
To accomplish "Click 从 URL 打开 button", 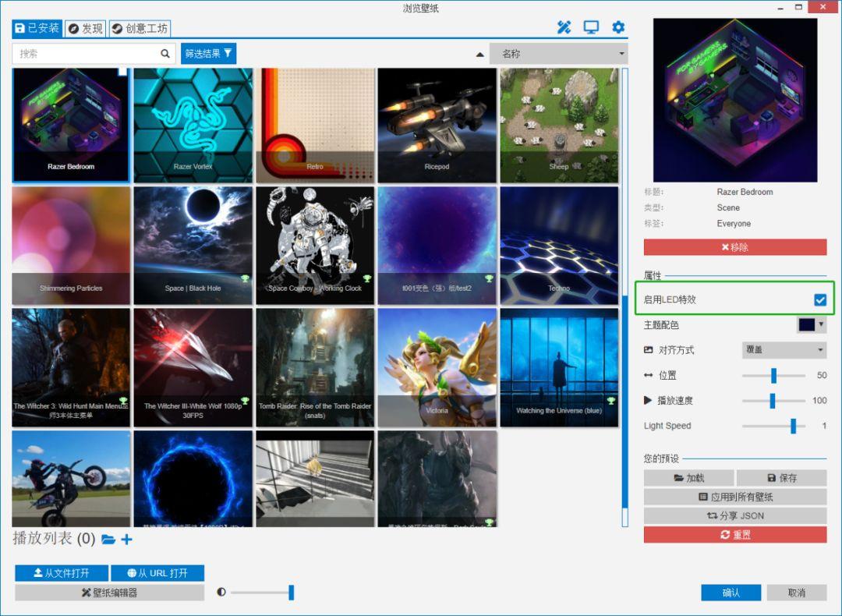I will [x=157, y=573].
